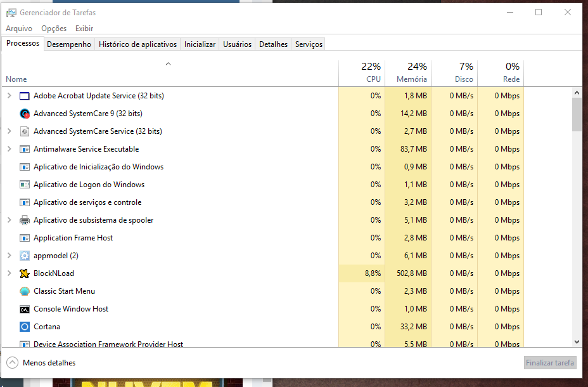
Task: Click Antimalware memory value 83,7 MB
Action: [414, 149]
